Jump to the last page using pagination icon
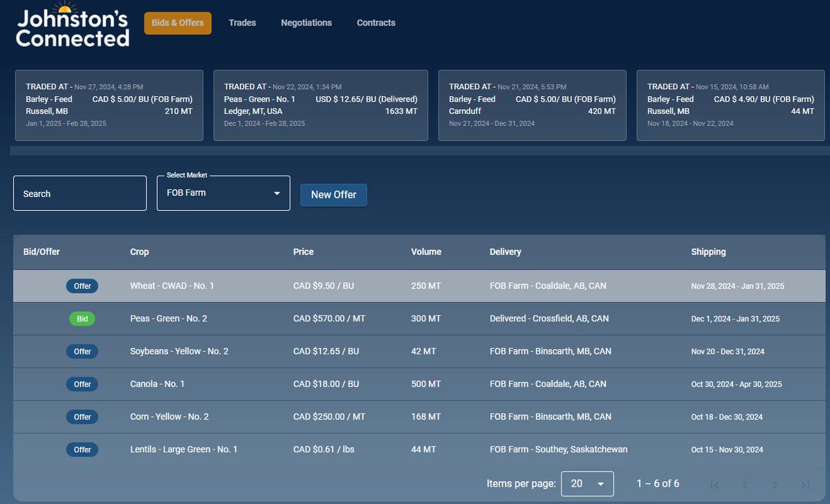Viewport: 830px width, 504px height. pos(804,484)
